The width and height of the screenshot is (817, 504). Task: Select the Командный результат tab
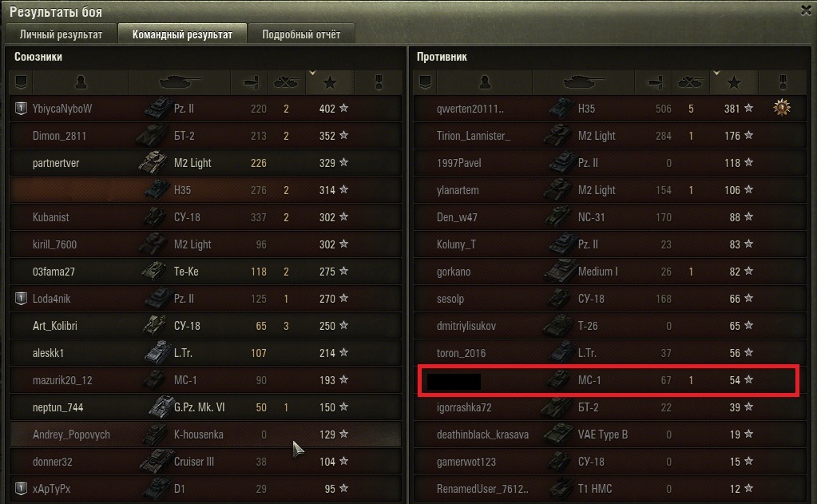pyautogui.click(x=182, y=34)
